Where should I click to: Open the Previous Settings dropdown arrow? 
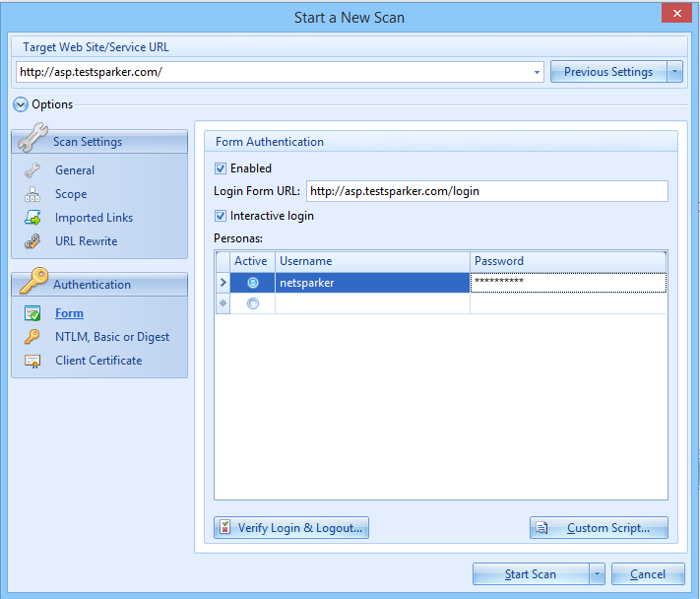(674, 72)
